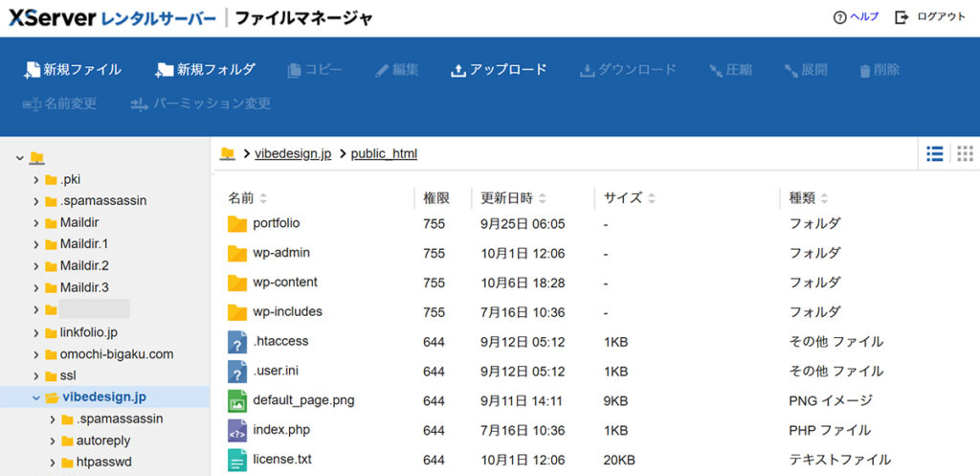This screenshot has height=476, width=980.
Task: Select the default_page.png image file icon
Action: click(x=237, y=401)
